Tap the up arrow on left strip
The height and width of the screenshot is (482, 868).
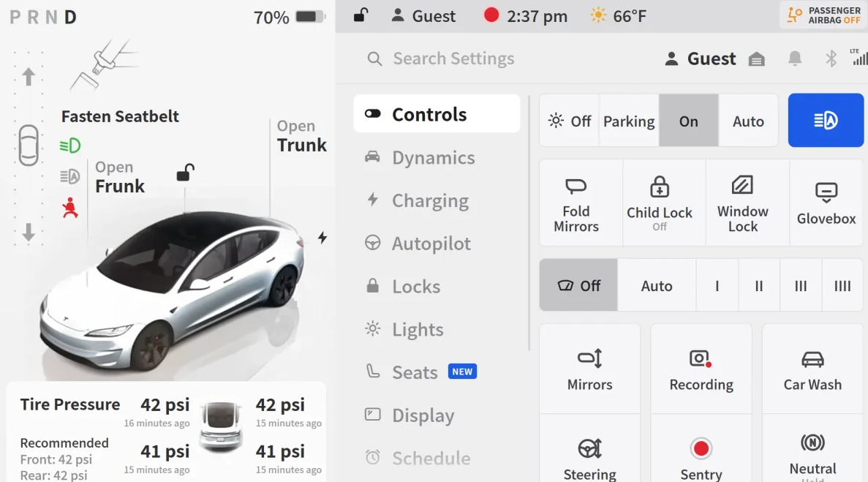point(29,76)
